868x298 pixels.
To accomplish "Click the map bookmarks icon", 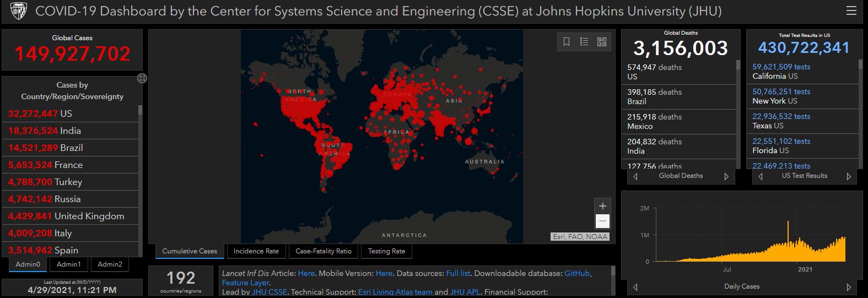I will pos(567,42).
